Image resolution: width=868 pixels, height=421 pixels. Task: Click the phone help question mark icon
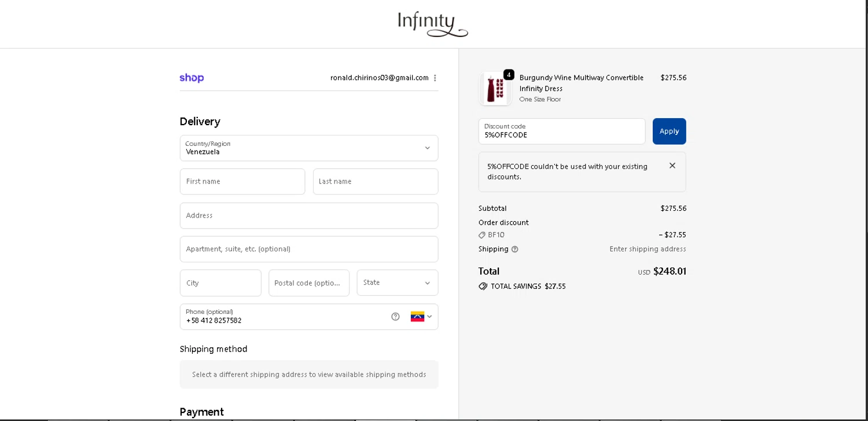395,317
